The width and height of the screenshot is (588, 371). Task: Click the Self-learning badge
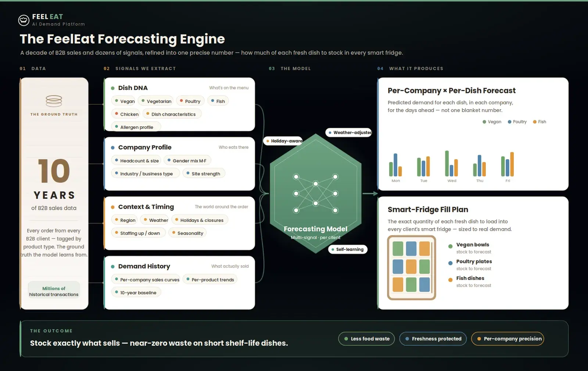pos(348,249)
